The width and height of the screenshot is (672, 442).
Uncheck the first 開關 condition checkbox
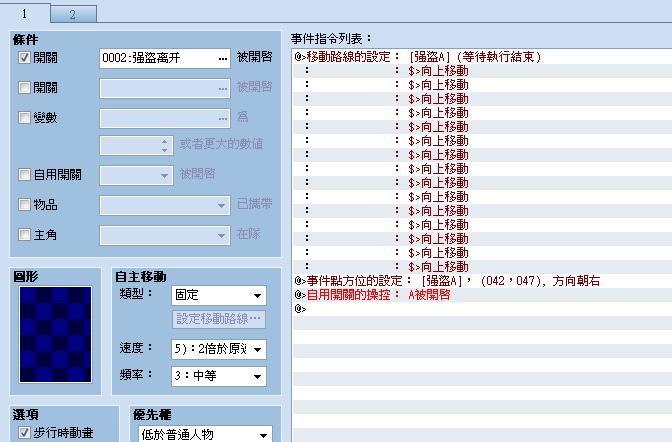(x=24, y=57)
